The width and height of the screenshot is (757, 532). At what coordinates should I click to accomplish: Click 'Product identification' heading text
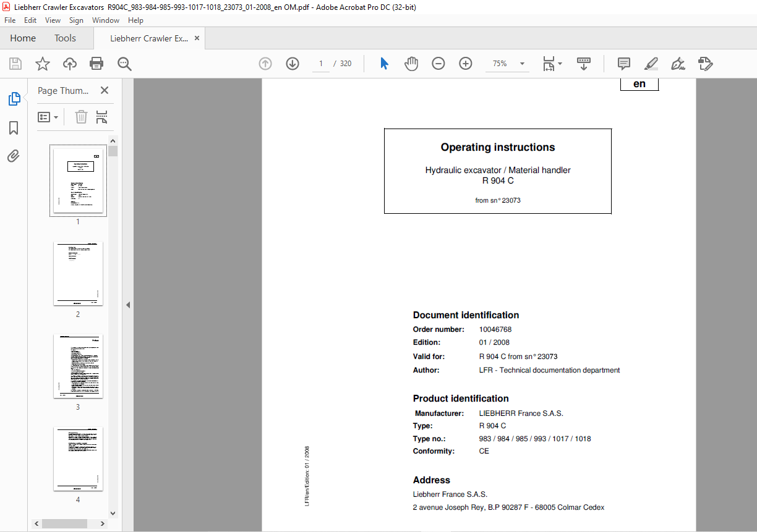tap(461, 399)
